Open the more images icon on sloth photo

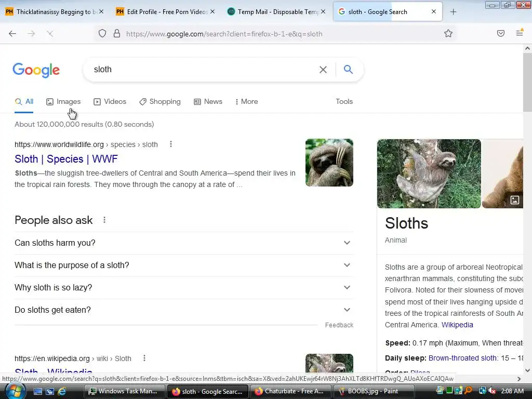coord(515,200)
